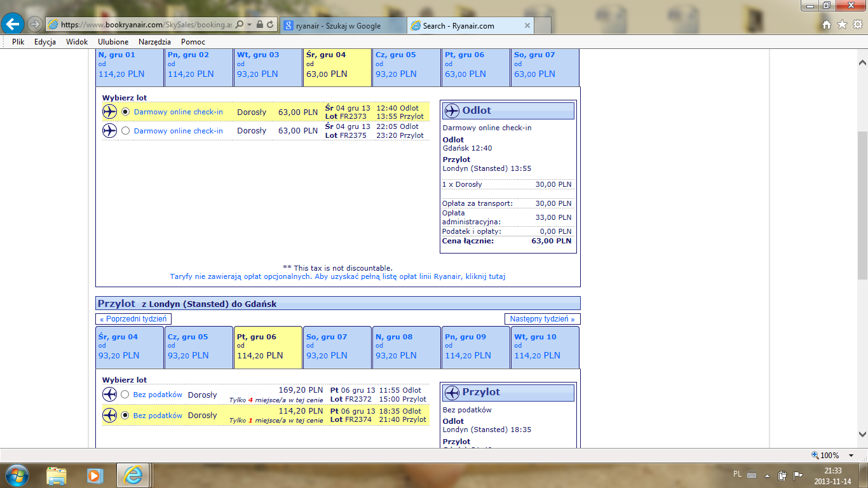Close the Search - Ryanair.com tab
This screenshot has width=868, height=488.
pos(527,25)
